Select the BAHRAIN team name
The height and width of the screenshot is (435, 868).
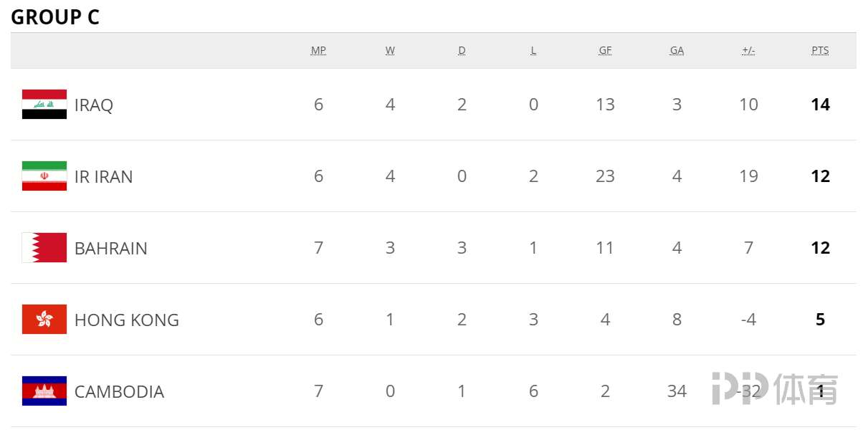[x=111, y=249]
